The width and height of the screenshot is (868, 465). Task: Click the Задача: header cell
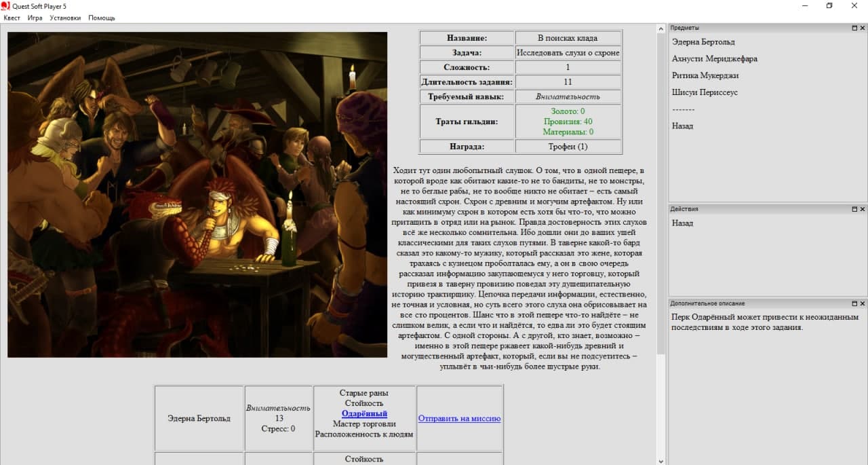[x=467, y=52]
